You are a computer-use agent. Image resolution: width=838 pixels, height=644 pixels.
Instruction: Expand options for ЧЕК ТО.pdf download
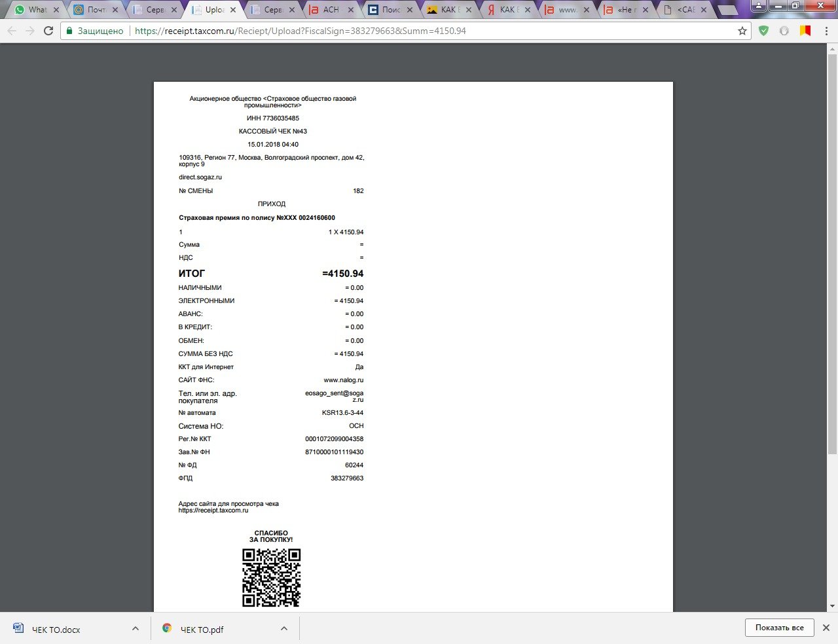coord(283,628)
